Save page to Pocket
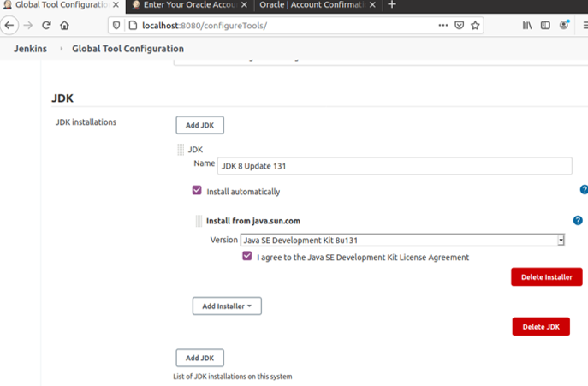Screen dimensions: 588x386 point(459,26)
